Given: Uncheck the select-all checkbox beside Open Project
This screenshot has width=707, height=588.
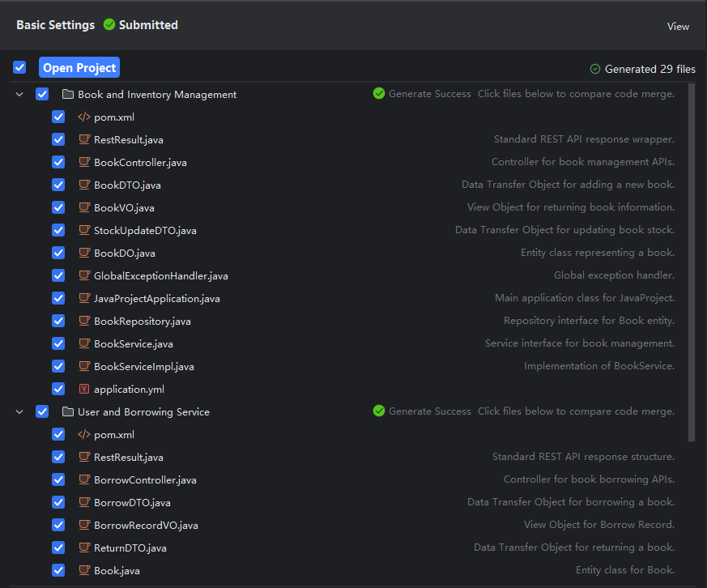Looking at the screenshot, I should 19,68.
